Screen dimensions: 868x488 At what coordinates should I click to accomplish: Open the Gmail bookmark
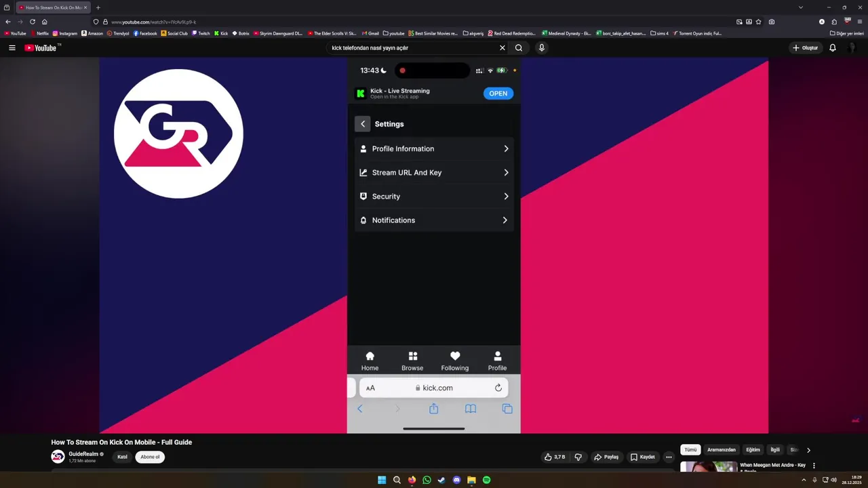click(x=371, y=33)
